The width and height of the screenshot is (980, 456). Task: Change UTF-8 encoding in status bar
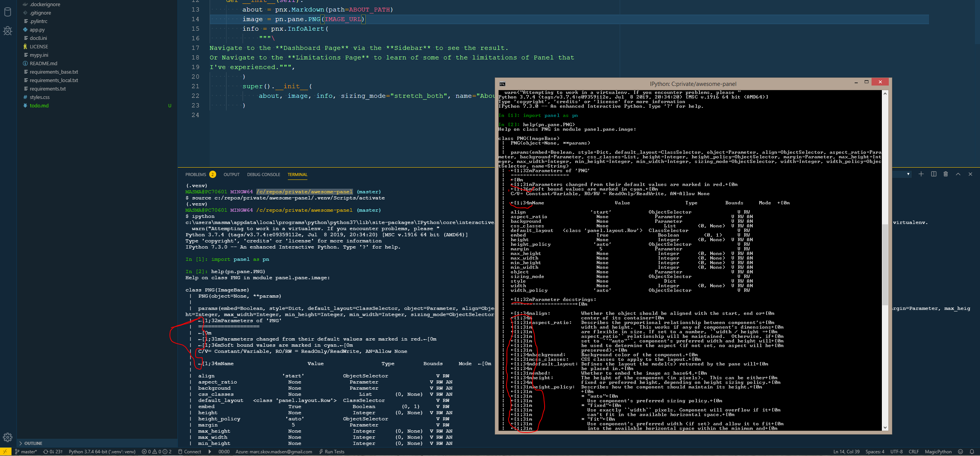(896, 451)
